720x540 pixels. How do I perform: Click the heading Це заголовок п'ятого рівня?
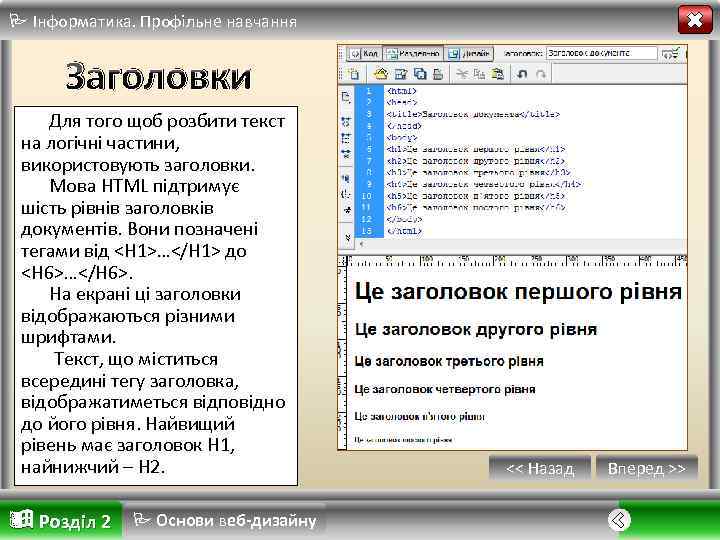point(419,416)
